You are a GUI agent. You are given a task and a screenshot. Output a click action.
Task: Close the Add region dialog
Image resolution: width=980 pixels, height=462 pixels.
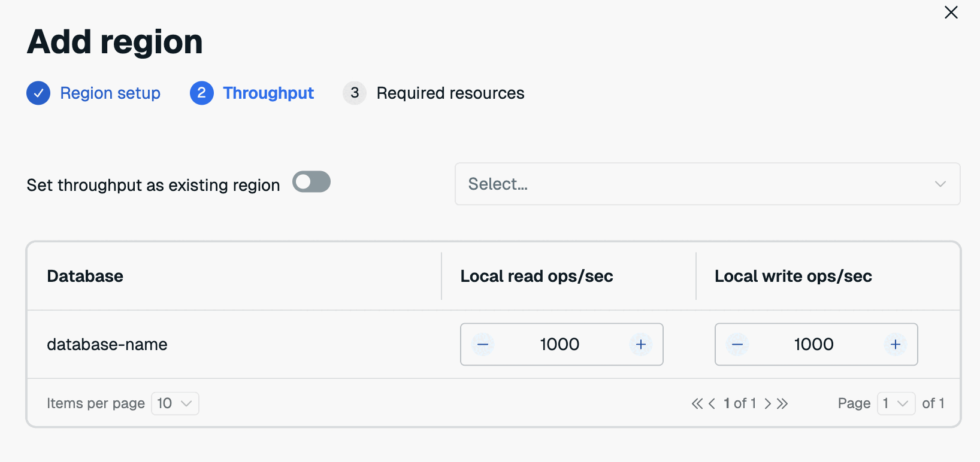[951, 13]
